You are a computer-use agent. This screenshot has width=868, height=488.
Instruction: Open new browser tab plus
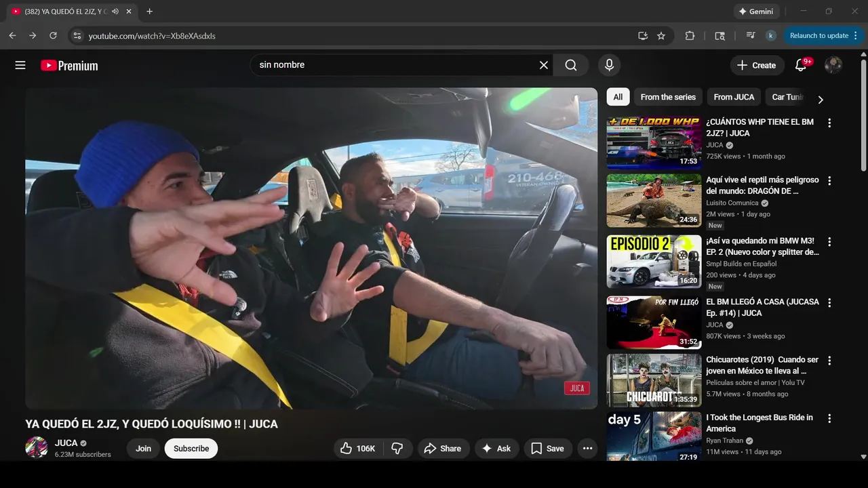coord(149,11)
